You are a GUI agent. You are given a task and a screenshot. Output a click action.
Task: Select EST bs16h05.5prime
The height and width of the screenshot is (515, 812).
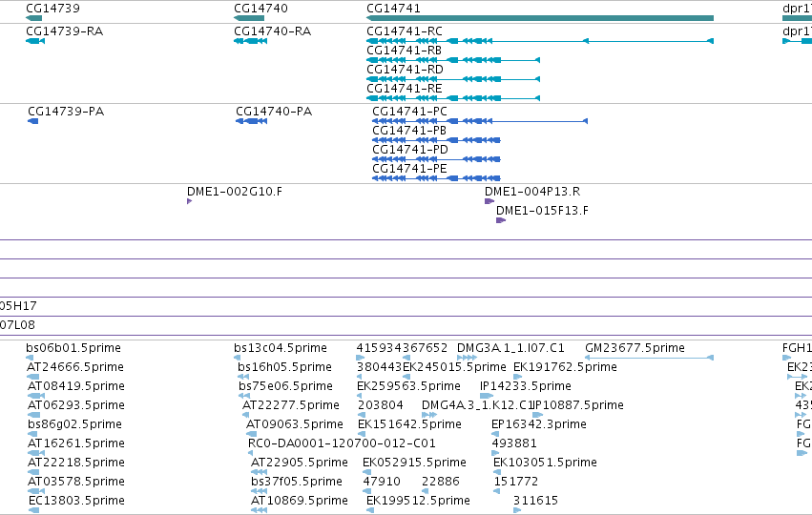pyautogui.click(x=285, y=367)
